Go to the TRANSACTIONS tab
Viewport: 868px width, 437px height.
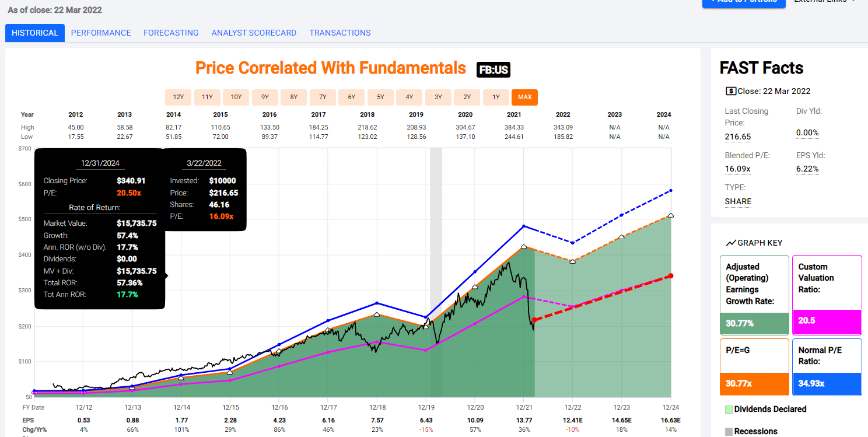[340, 33]
